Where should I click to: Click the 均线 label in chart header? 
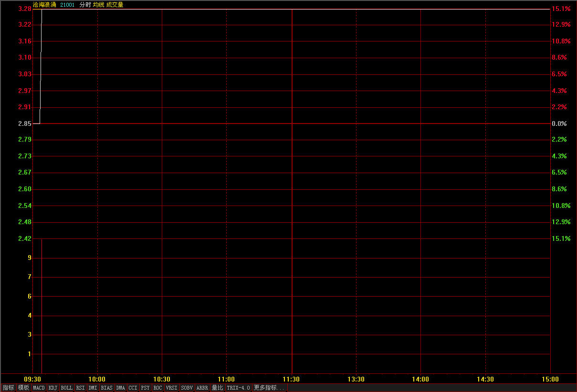pyautogui.click(x=99, y=5)
